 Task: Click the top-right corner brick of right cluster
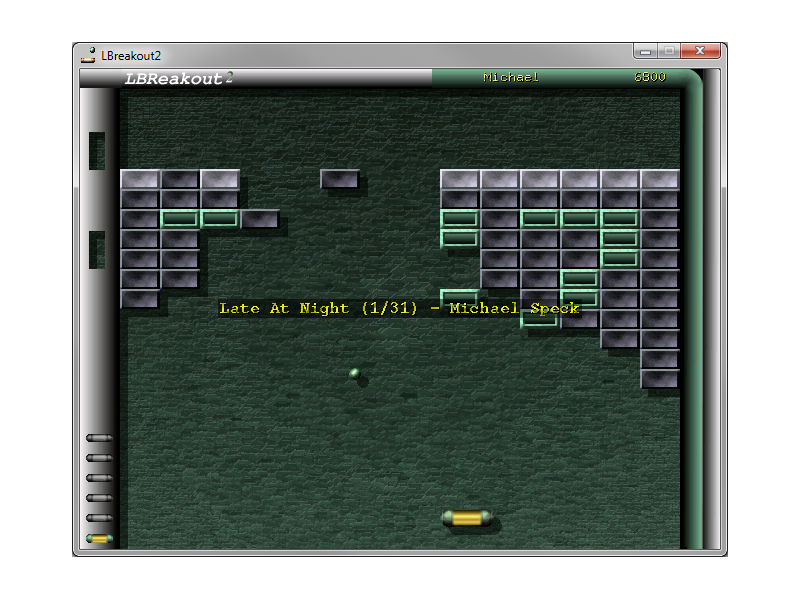tap(660, 179)
